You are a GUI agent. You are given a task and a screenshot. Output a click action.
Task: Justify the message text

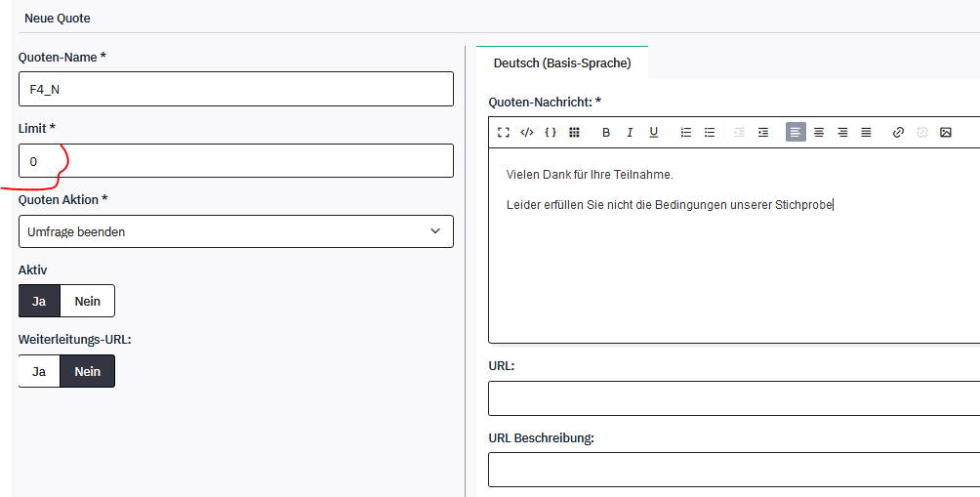(x=866, y=132)
